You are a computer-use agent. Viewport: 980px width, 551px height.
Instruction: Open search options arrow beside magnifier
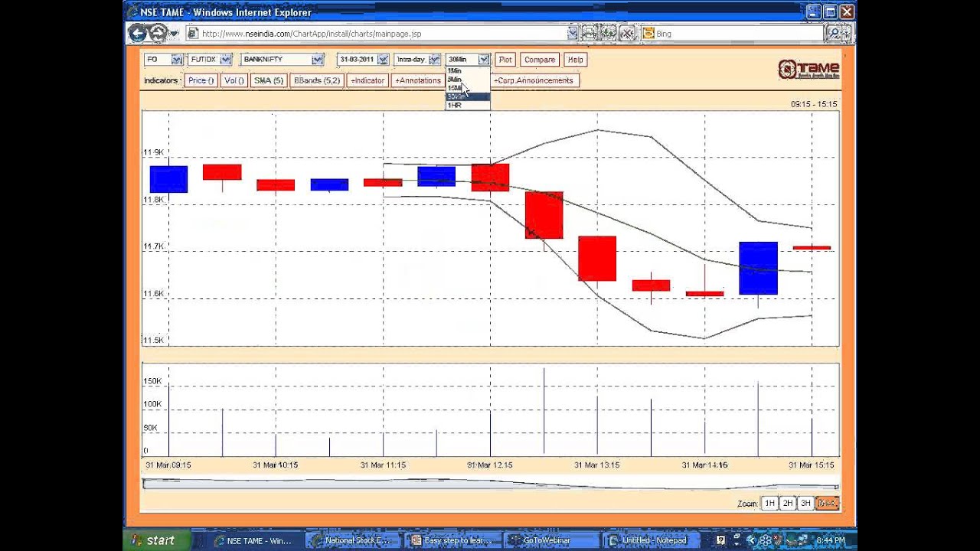(846, 33)
